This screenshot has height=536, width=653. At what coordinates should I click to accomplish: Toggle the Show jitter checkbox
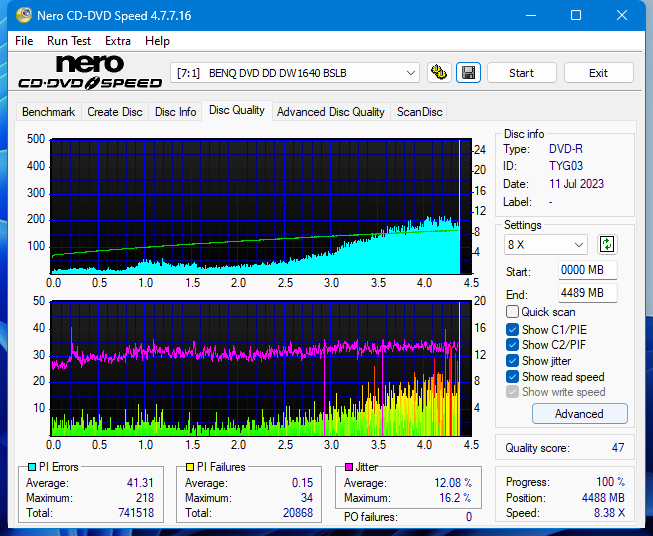(x=512, y=361)
